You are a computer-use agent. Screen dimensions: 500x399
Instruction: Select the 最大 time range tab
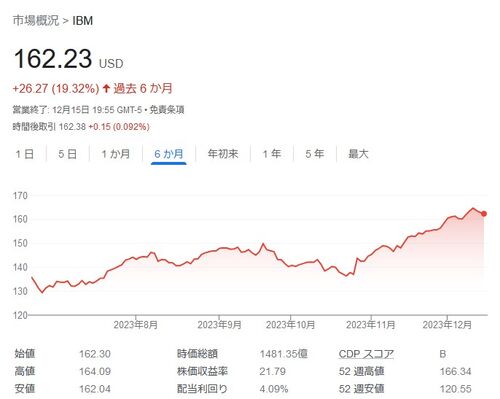coord(358,154)
